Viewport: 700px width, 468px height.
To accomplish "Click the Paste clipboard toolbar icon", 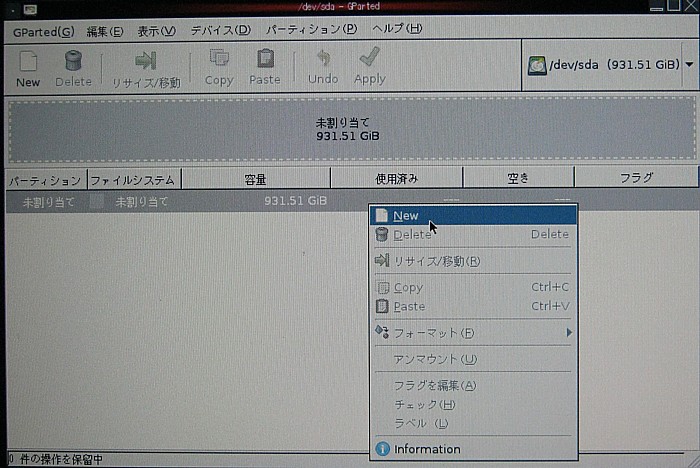I will 265,60.
